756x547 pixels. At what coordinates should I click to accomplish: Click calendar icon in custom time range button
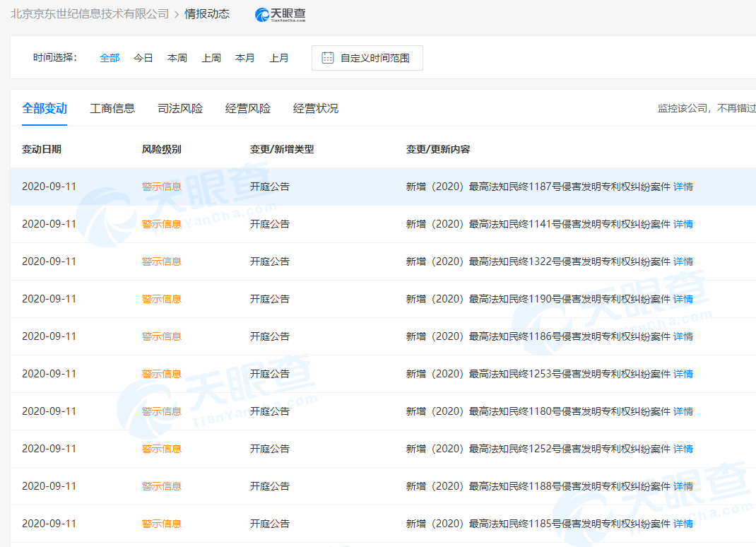[327, 58]
